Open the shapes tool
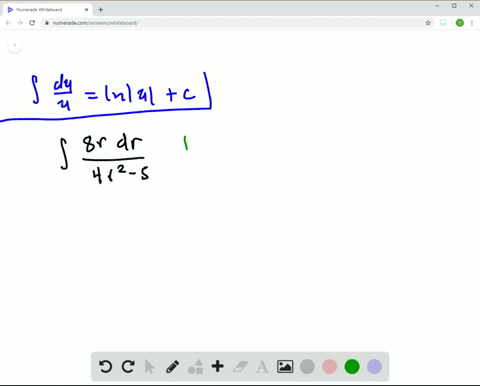Image resolution: width=480 pixels, height=386 pixels. (196, 367)
